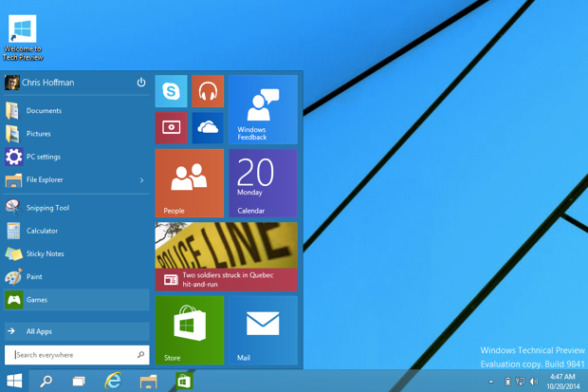The width and height of the screenshot is (588, 392).
Task: Open File Explorer from the taskbar
Action: click(x=149, y=382)
